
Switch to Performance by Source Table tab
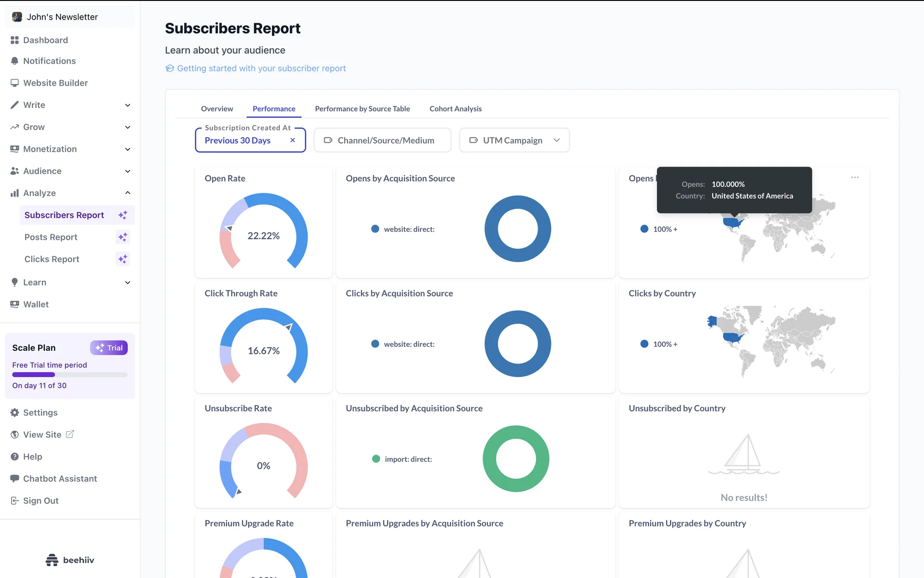362,109
